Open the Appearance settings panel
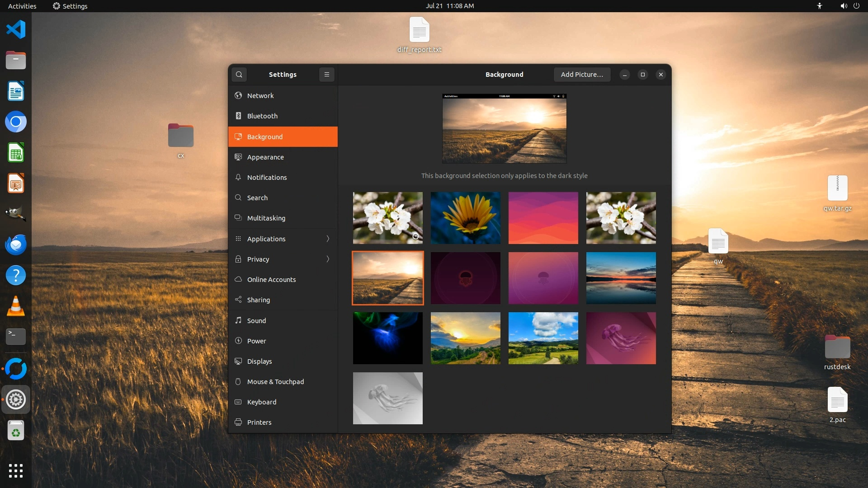Viewport: 868px width, 488px height. 265,157
